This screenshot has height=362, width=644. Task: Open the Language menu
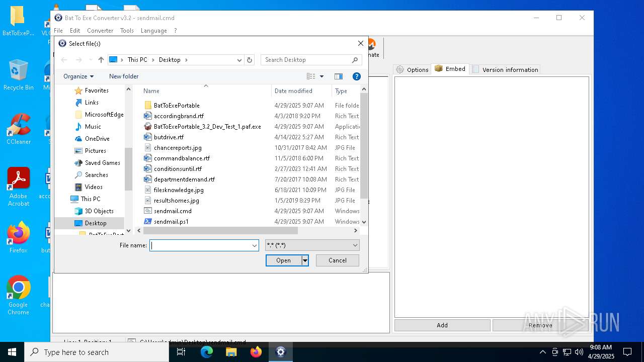click(154, 31)
